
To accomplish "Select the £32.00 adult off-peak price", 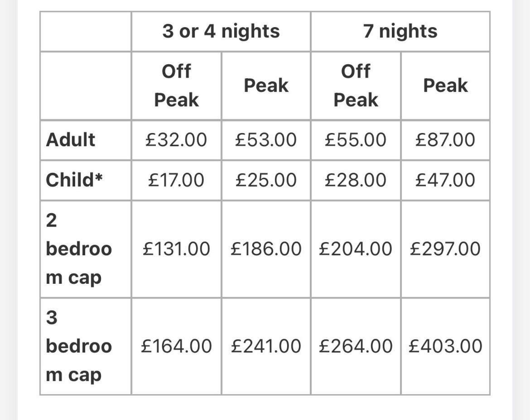I will (176, 140).
